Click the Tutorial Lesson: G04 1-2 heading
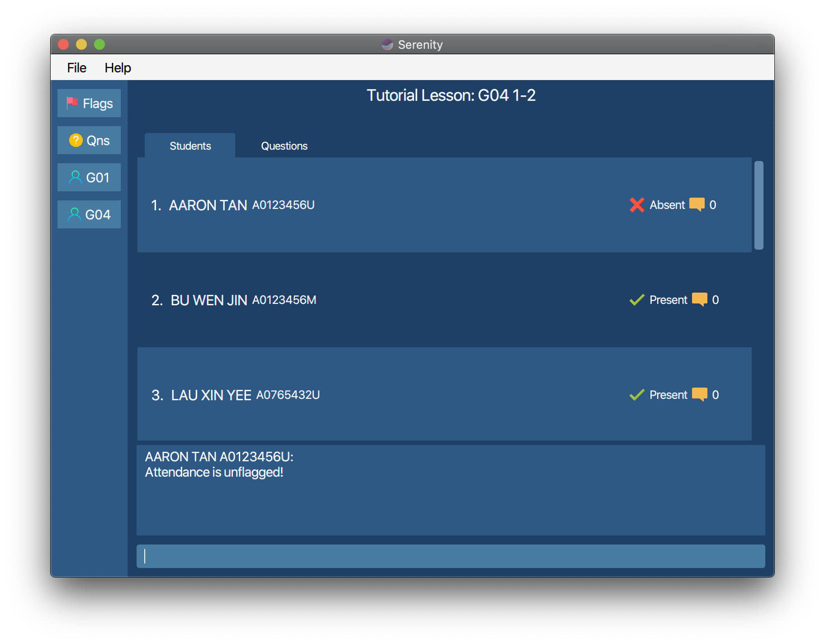 451,95
